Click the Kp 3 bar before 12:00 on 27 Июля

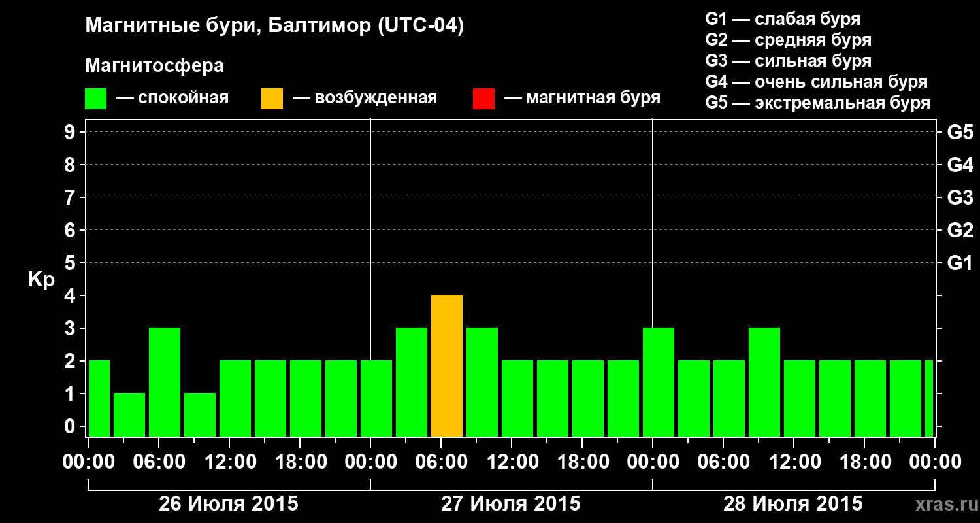pos(482,382)
